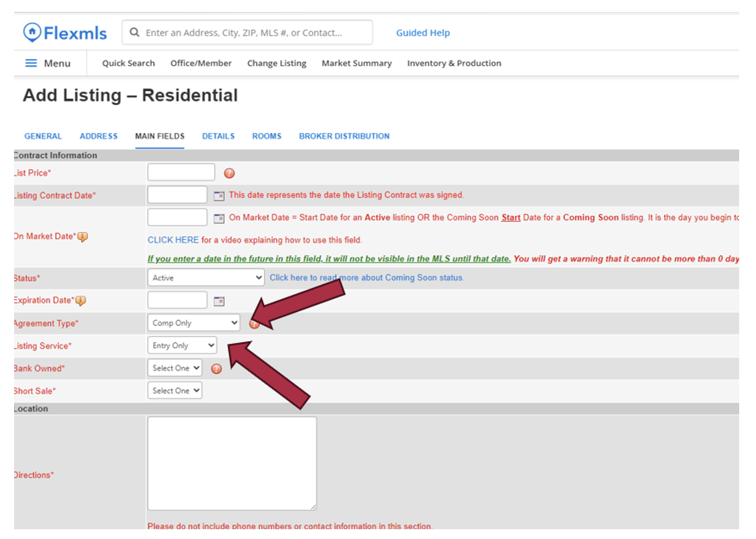Viewport: 756px width, 539px height.
Task: Open Guided Help link
Action: click(423, 33)
